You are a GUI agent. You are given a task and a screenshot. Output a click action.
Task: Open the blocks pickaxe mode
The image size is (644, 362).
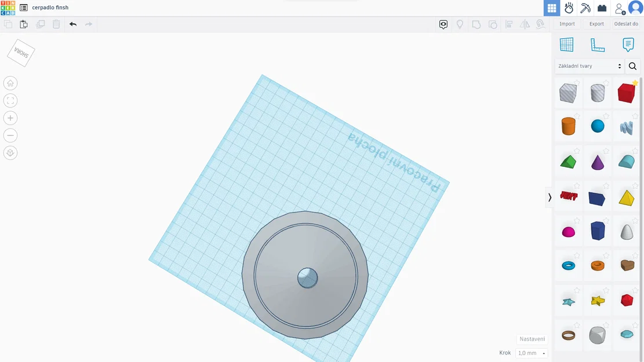pos(585,8)
